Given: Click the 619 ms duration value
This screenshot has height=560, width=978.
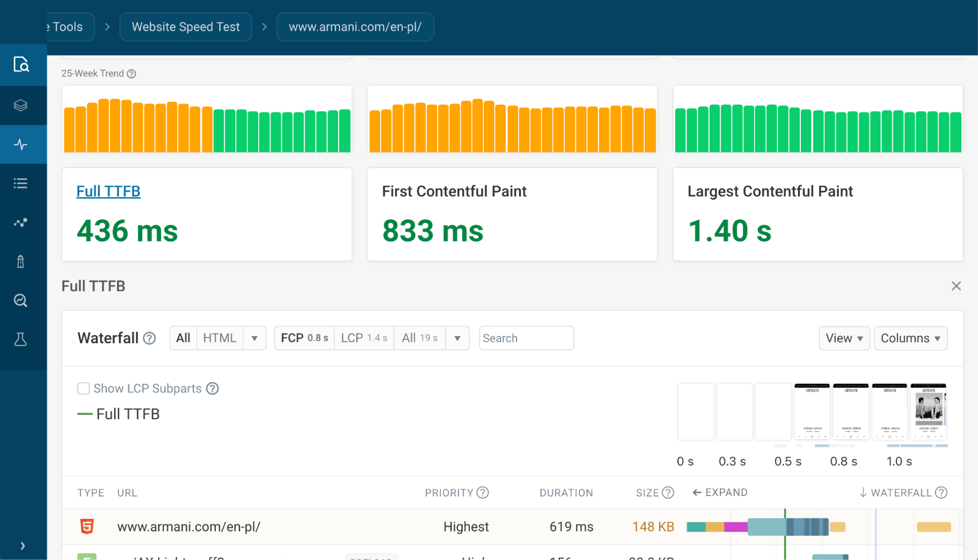Looking at the screenshot, I should [571, 527].
